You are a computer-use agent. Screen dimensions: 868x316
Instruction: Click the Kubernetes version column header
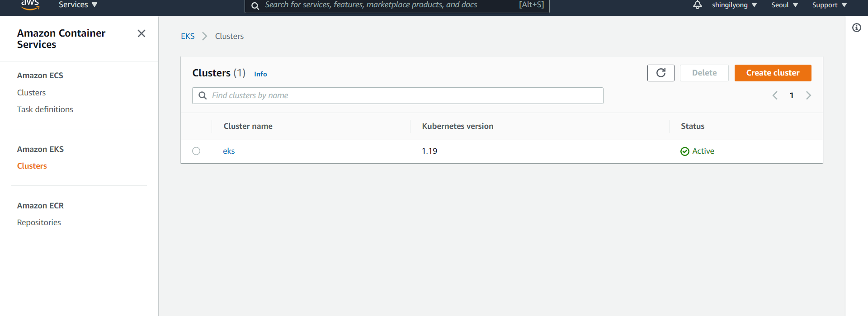pyautogui.click(x=458, y=126)
